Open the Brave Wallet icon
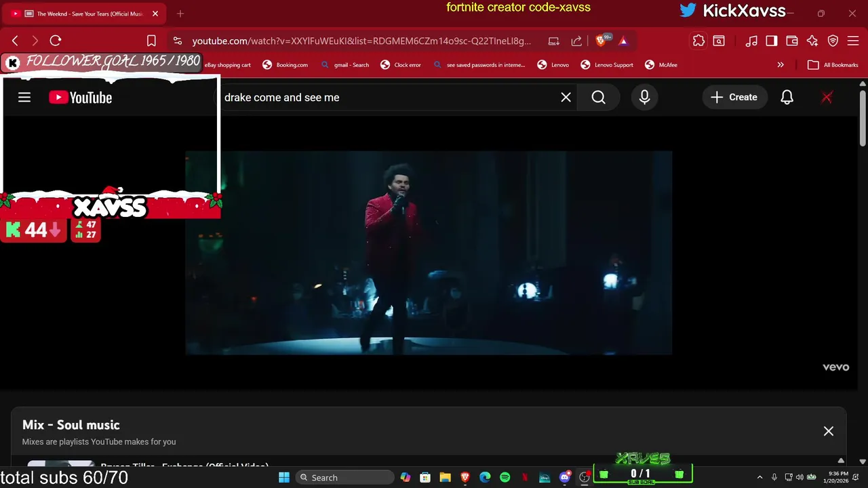Screen dimensions: 868x488 point(792,41)
